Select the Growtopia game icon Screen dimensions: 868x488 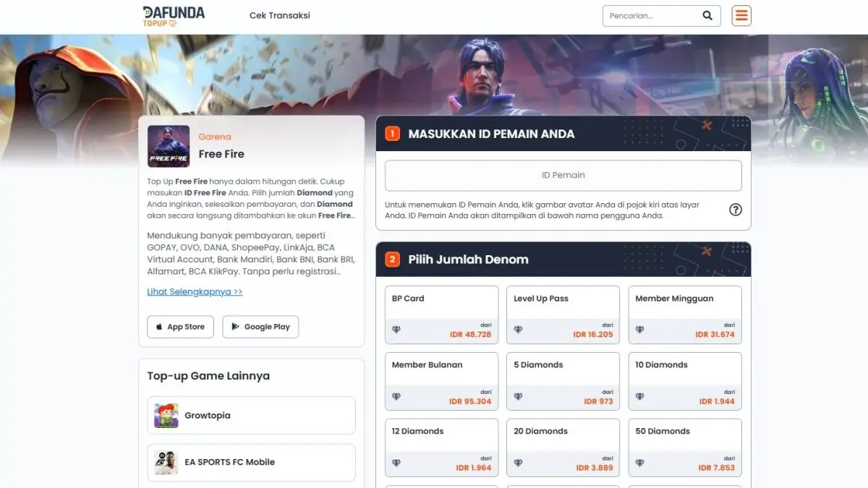[166, 416]
